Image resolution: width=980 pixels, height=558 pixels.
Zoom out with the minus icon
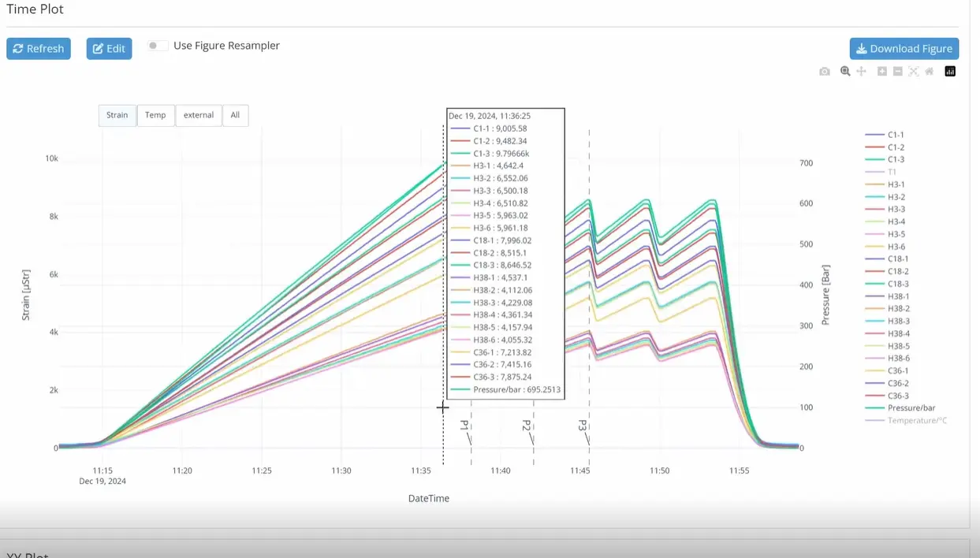[x=898, y=72]
